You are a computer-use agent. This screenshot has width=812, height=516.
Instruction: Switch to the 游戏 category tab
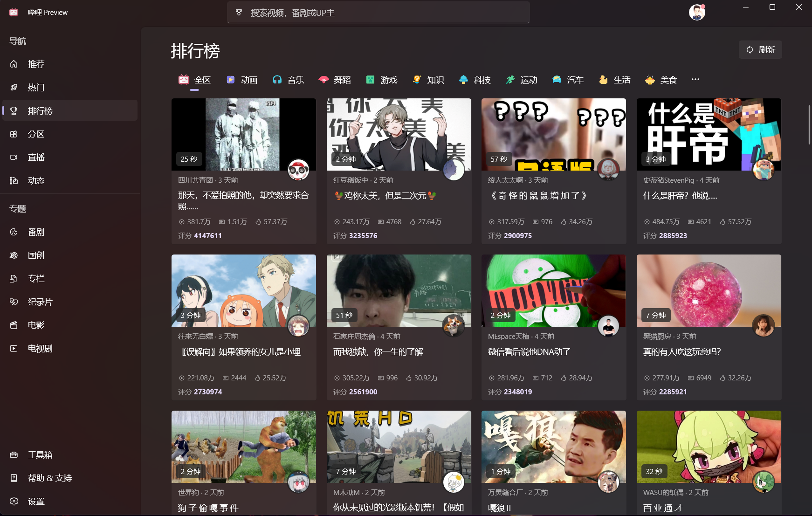point(381,80)
